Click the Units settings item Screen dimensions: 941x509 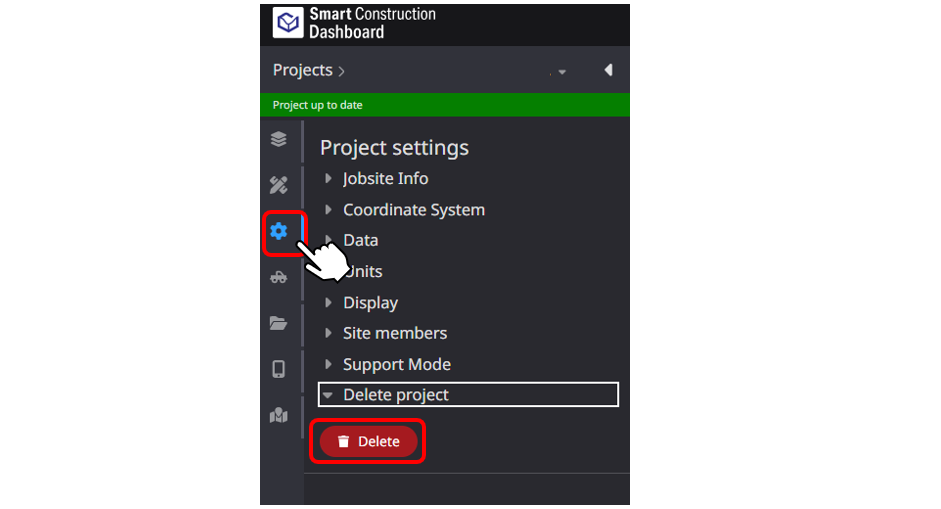[364, 271]
